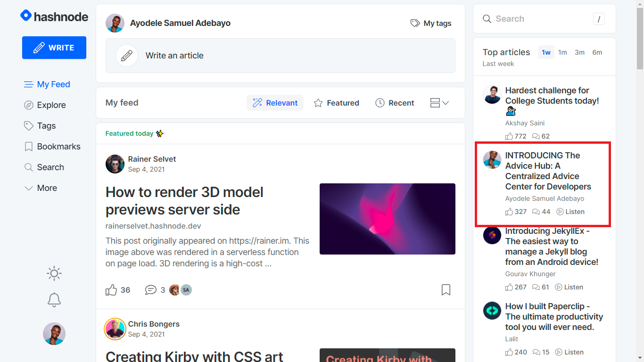This screenshot has height=362, width=644.
Task: Click Akshay Saini's avatar in top articles
Action: pyautogui.click(x=492, y=95)
